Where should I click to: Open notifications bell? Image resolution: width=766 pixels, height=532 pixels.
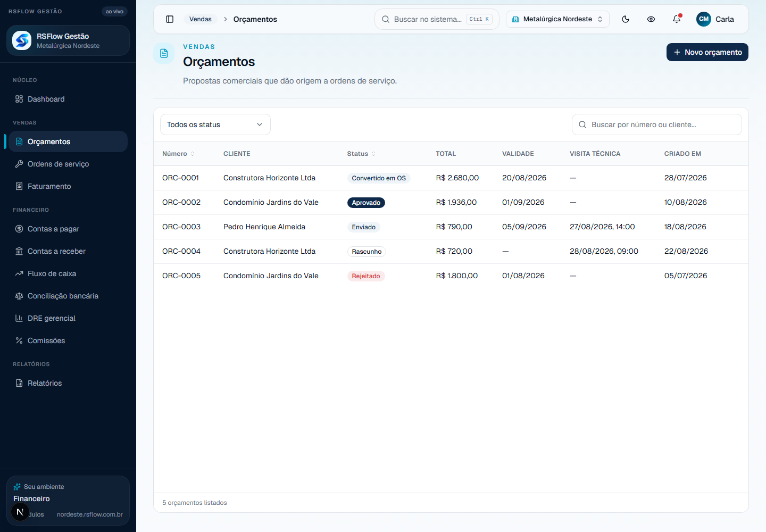[x=677, y=19]
